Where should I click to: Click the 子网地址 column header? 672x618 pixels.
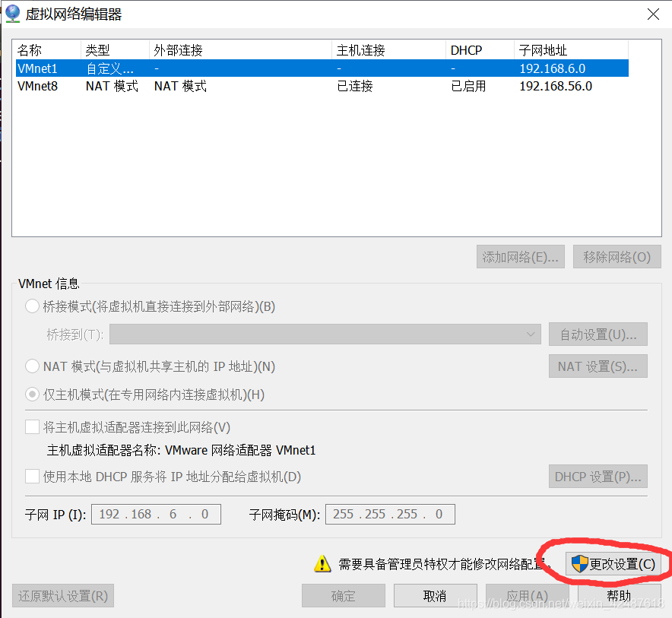coord(572,50)
